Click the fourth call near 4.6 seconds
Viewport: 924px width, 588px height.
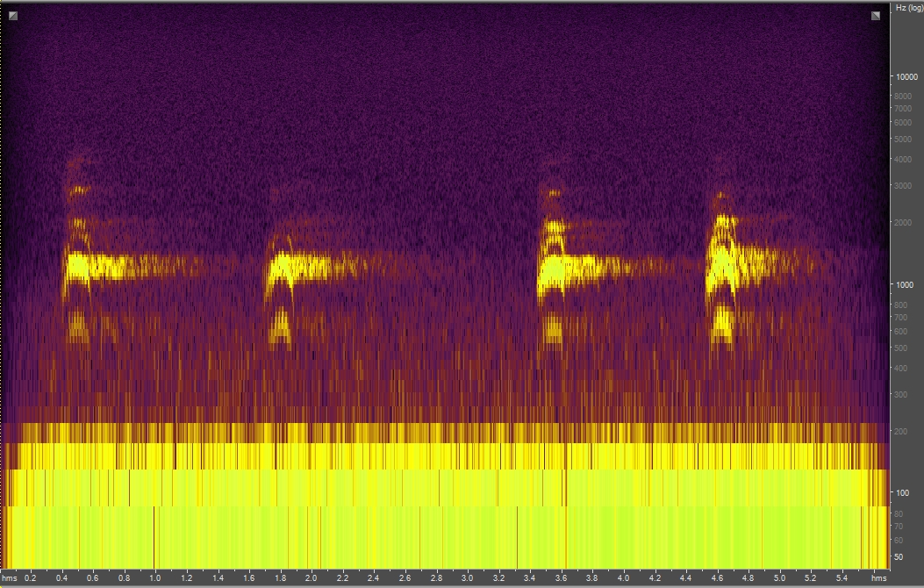(724, 263)
